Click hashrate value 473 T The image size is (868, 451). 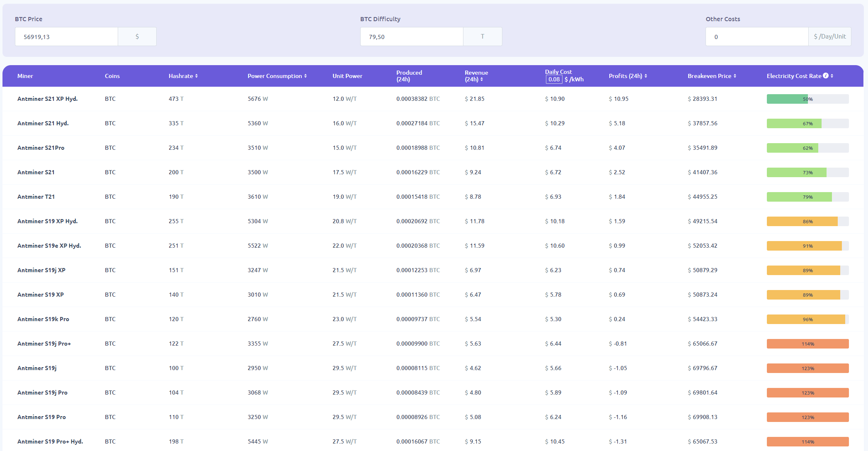click(176, 99)
